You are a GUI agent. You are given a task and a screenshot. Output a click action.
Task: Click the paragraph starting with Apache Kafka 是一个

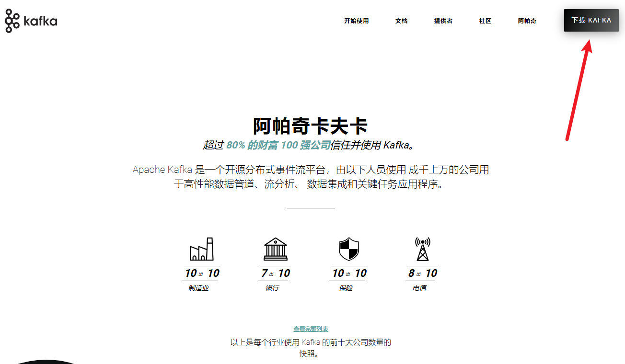[x=311, y=177]
